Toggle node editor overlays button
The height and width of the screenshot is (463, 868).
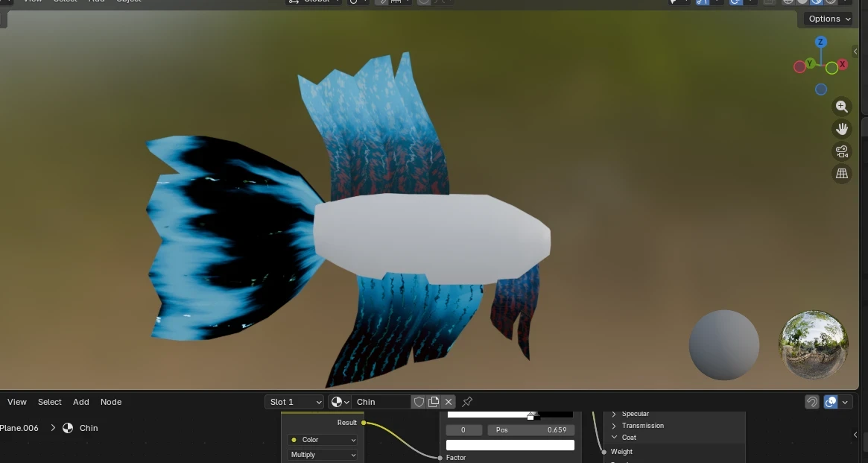coord(830,402)
